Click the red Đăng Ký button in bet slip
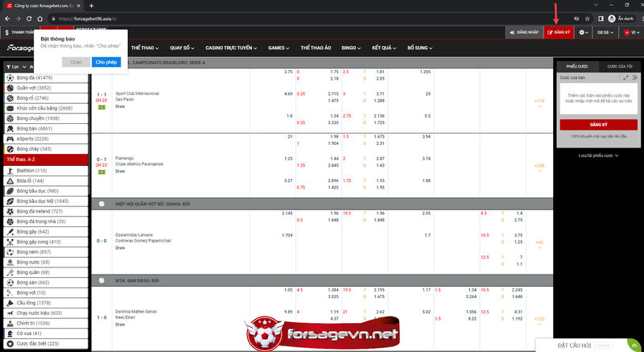644x352 pixels. pyautogui.click(x=598, y=125)
